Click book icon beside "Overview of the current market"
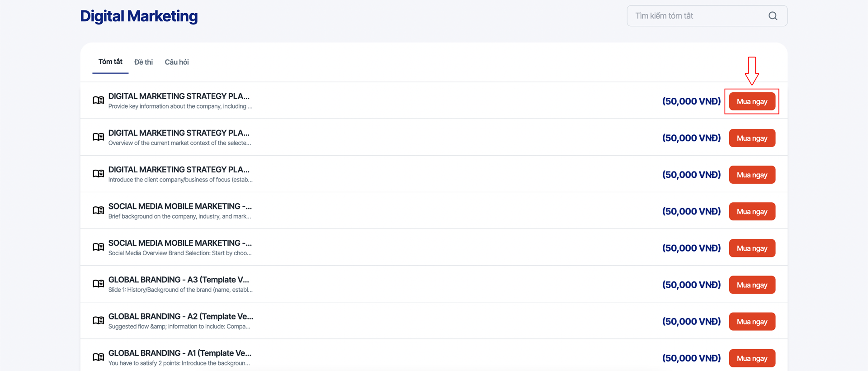This screenshot has width=868, height=371. pyautogui.click(x=98, y=137)
